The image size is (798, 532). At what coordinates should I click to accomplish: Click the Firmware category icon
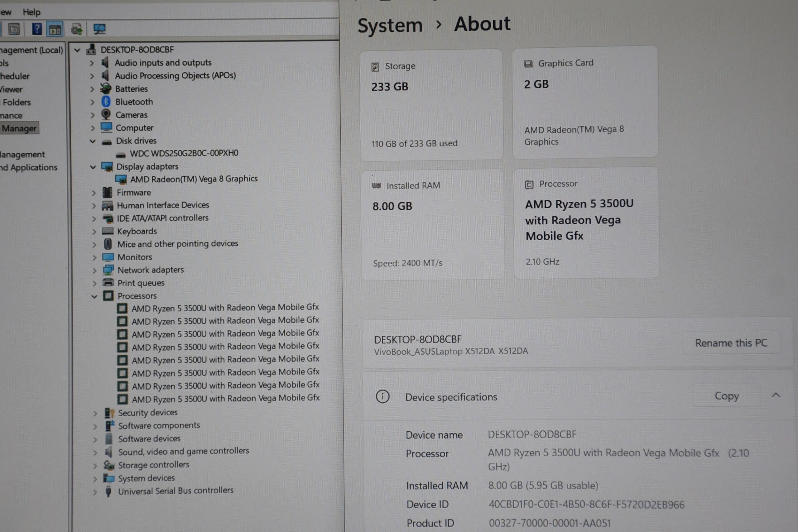pyautogui.click(x=107, y=192)
